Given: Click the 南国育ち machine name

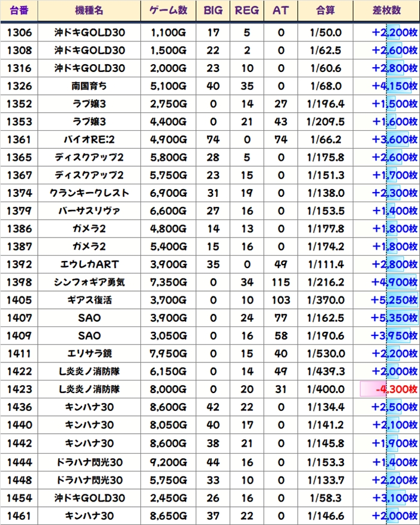Looking at the screenshot, I should (89, 86).
